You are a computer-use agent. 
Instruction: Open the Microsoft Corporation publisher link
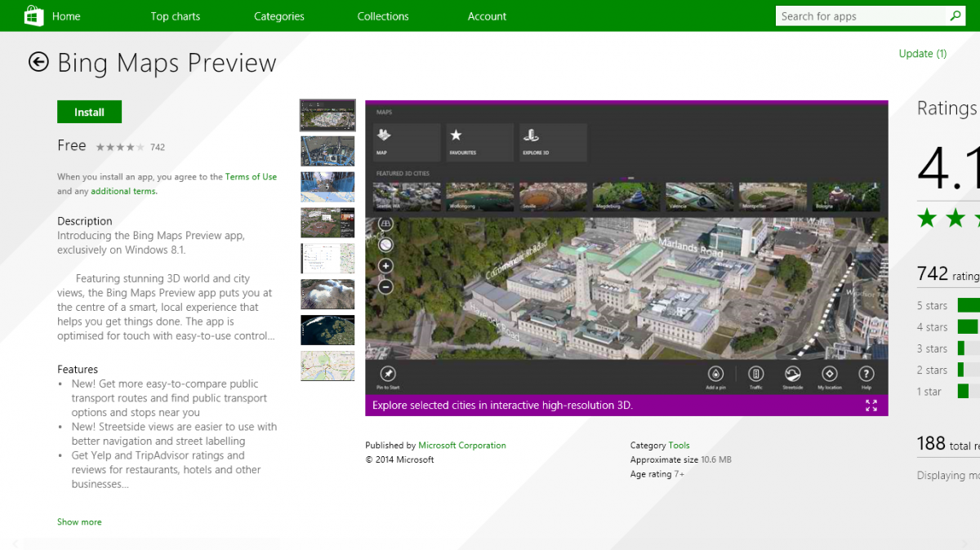(462, 446)
